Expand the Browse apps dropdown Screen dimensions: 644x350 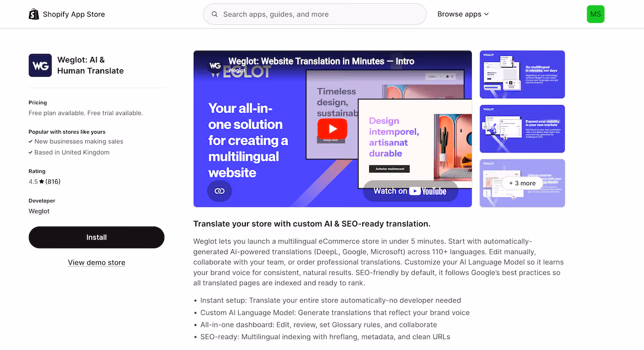[463, 14]
